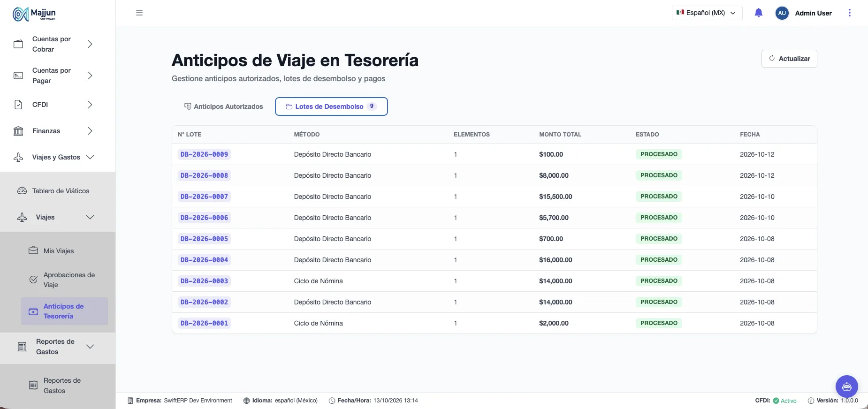Collapse the Viajes y Gastos section chevron
This screenshot has width=868, height=409.
[90, 157]
